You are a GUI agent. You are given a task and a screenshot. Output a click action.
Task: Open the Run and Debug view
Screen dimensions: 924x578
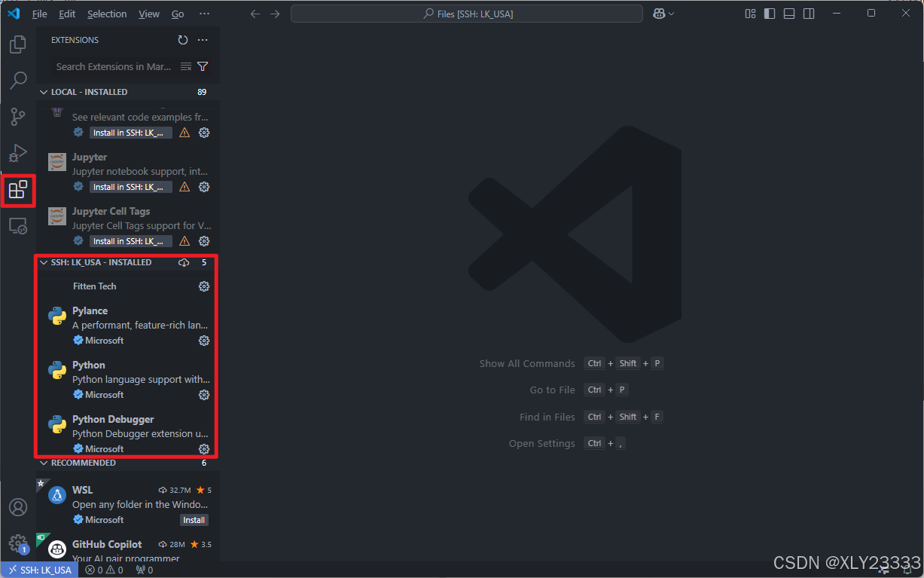point(18,153)
